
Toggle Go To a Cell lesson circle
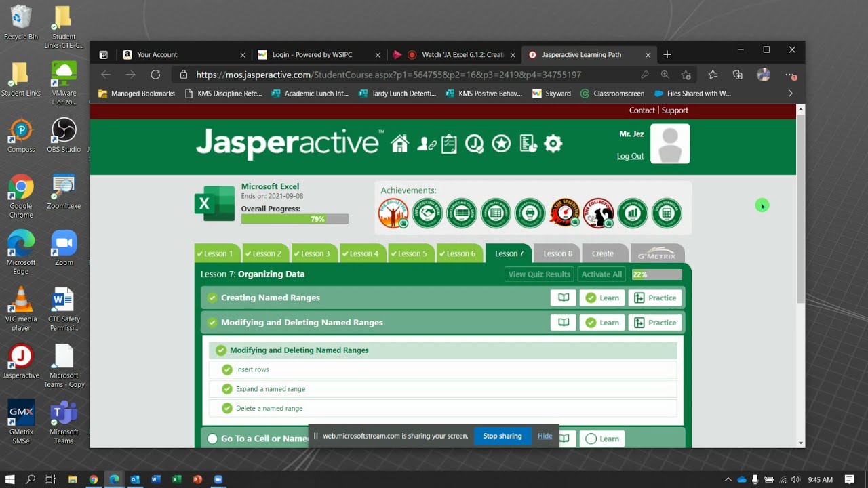(x=212, y=439)
